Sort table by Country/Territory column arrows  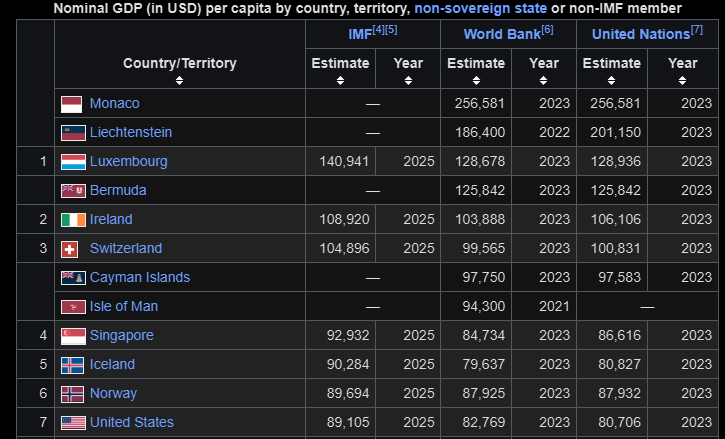[179, 80]
